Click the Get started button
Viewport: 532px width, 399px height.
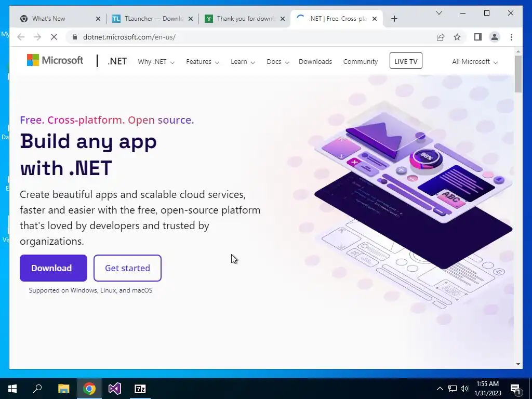point(127,268)
